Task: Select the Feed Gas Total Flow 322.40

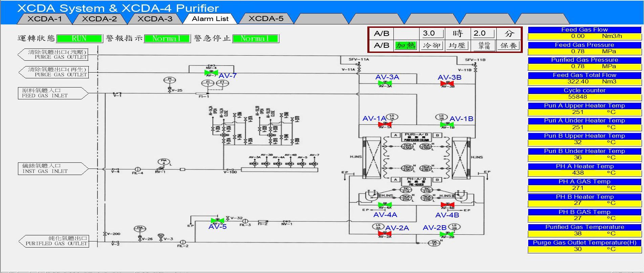Action: [584, 82]
